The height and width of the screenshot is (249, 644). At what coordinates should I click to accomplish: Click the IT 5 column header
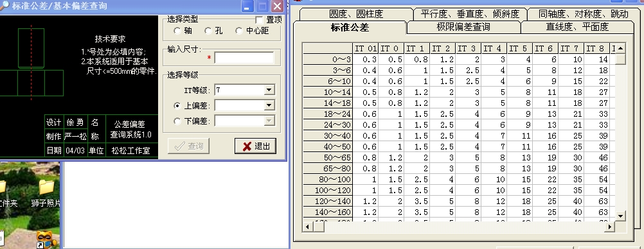519,48
